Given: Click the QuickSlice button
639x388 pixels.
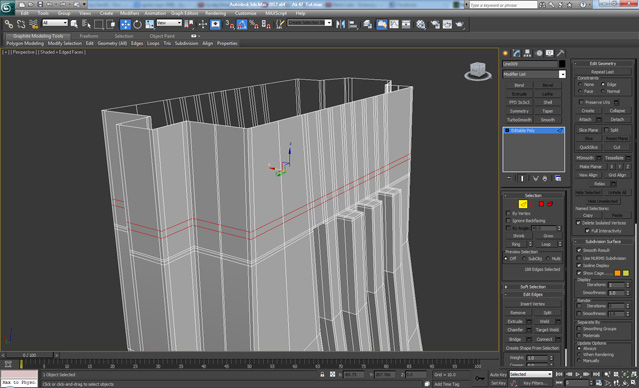Looking at the screenshot, I should [588, 147].
